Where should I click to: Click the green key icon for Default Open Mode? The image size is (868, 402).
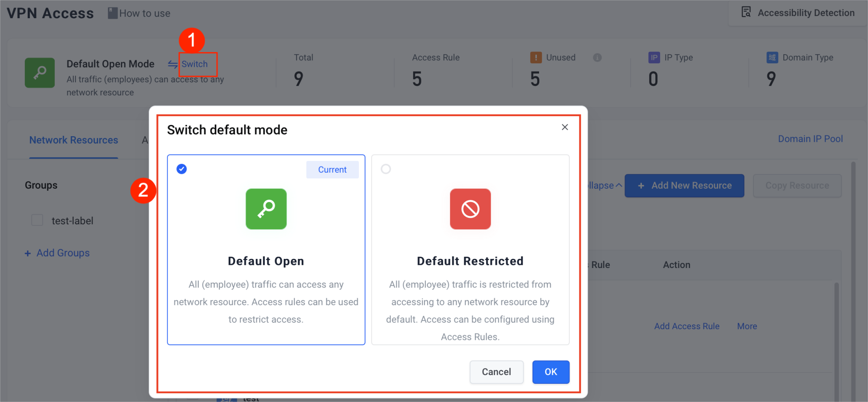[x=40, y=73]
